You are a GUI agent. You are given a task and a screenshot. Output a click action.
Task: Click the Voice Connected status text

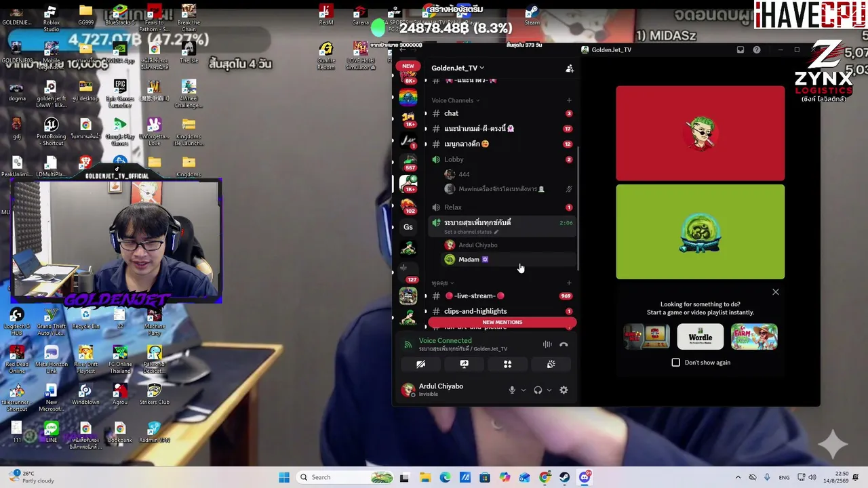445,341
